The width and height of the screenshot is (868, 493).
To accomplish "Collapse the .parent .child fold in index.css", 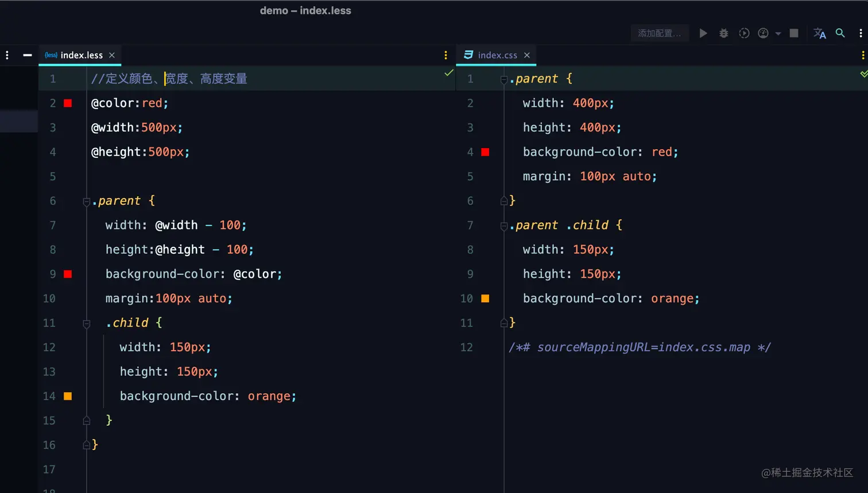I will point(504,226).
